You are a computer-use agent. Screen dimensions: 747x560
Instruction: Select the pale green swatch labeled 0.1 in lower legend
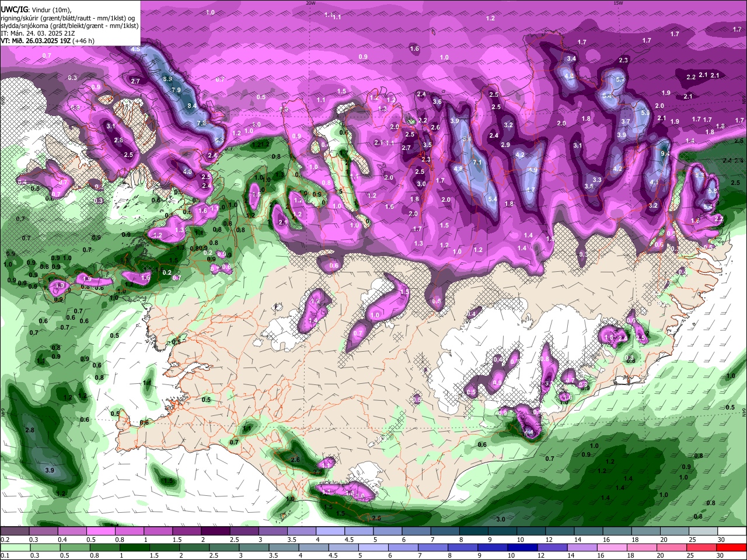point(15,547)
